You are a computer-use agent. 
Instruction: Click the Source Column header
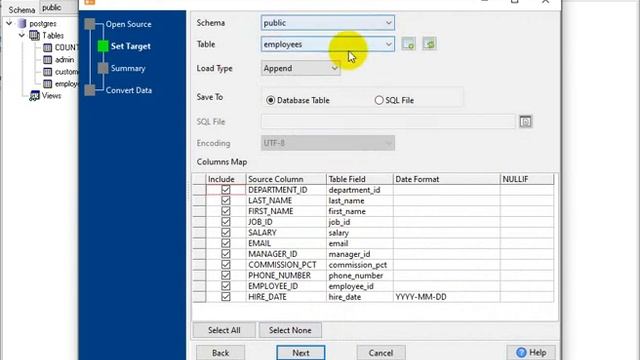pyautogui.click(x=286, y=179)
